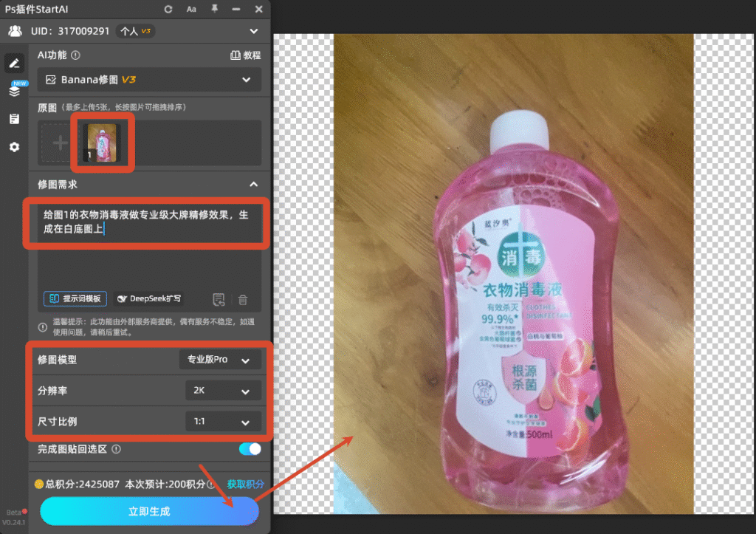
Task: Minimize the StartAI plugin panel
Action: coord(236,9)
